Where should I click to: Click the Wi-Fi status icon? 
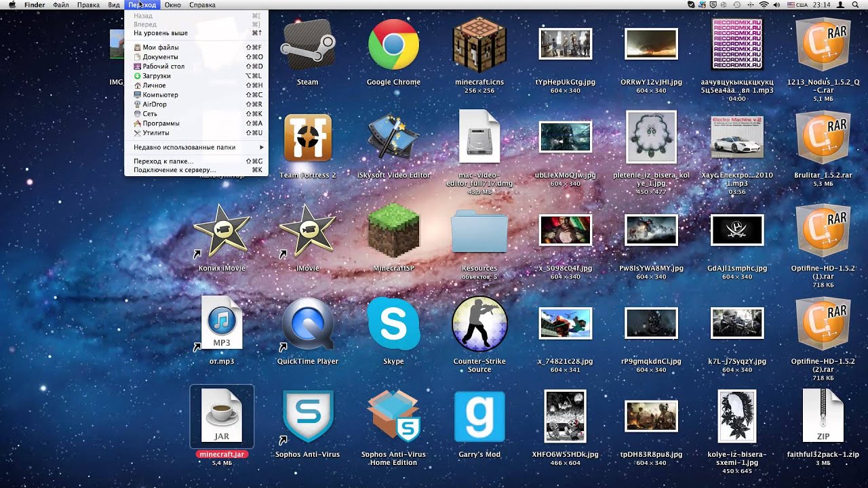point(764,5)
